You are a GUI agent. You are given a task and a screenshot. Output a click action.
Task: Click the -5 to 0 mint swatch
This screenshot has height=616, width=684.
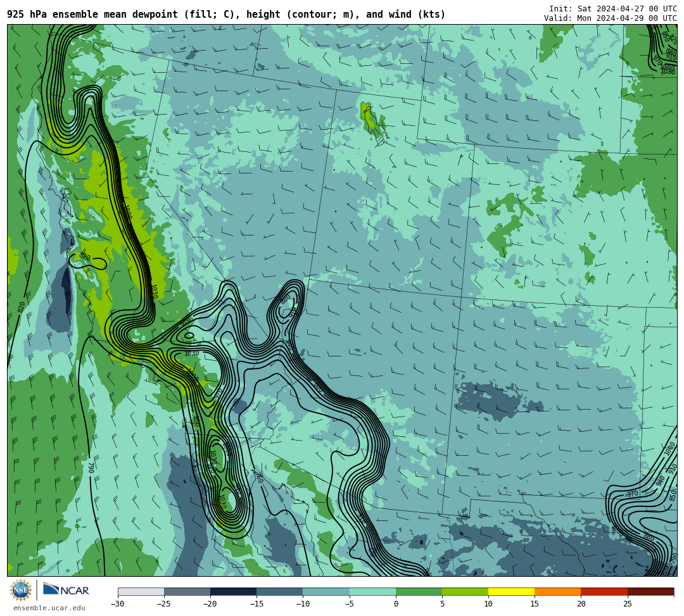coord(372,591)
